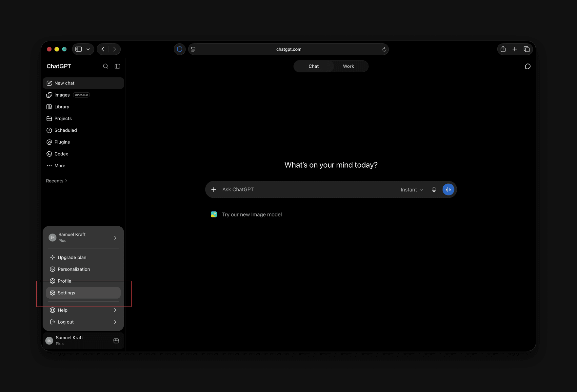The height and width of the screenshot is (392, 577).
Task: Click the page reader icon in address bar
Action: [193, 49]
